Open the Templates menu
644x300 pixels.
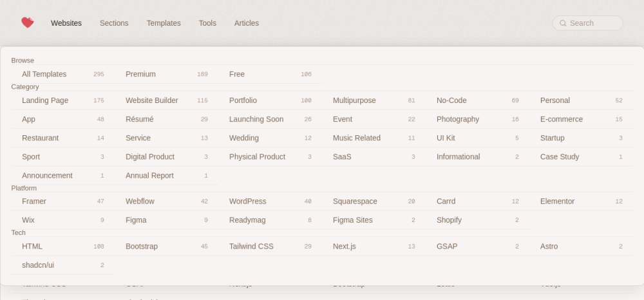click(x=164, y=23)
